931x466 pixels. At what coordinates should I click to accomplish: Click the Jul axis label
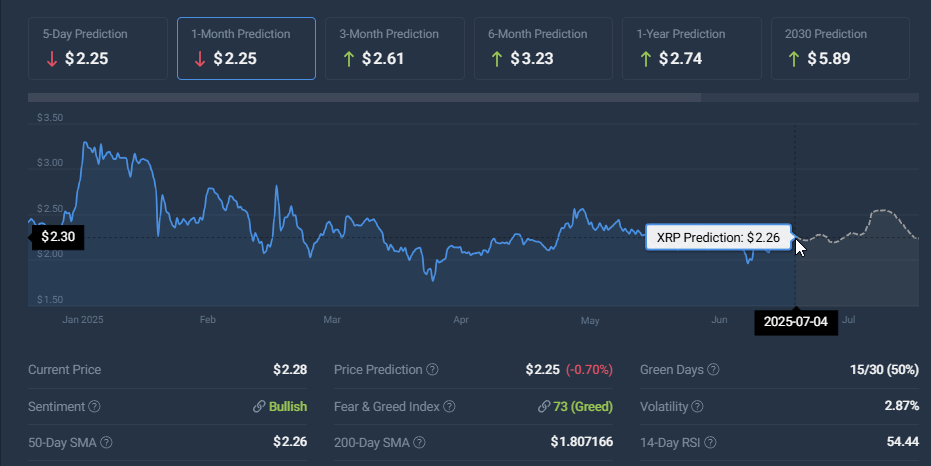848,319
